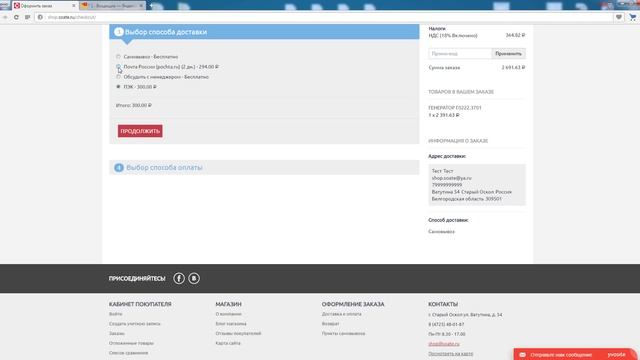The width and height of the screenshot is (640, 360).
Task: Select the "Почта России" delivery radio button
Action: (118, 67)
